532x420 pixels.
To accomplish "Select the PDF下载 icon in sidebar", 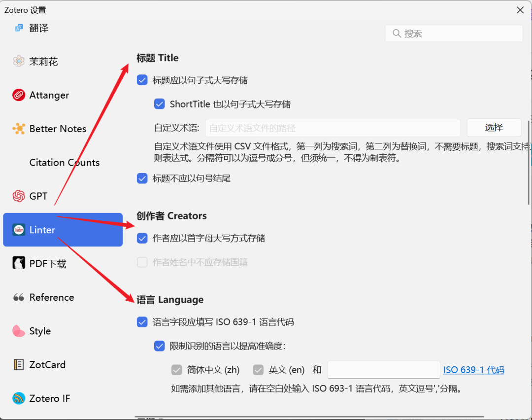I will click(19, 263).
